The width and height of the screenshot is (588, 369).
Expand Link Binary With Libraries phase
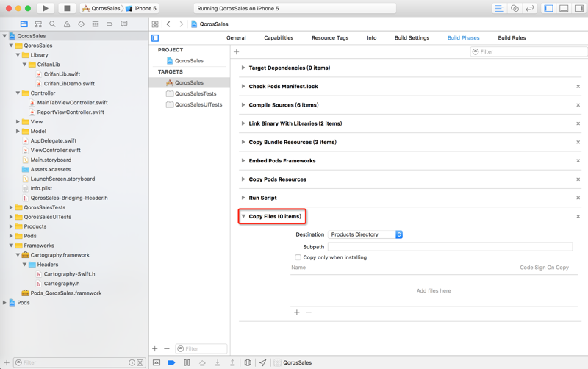click(243, 123)
